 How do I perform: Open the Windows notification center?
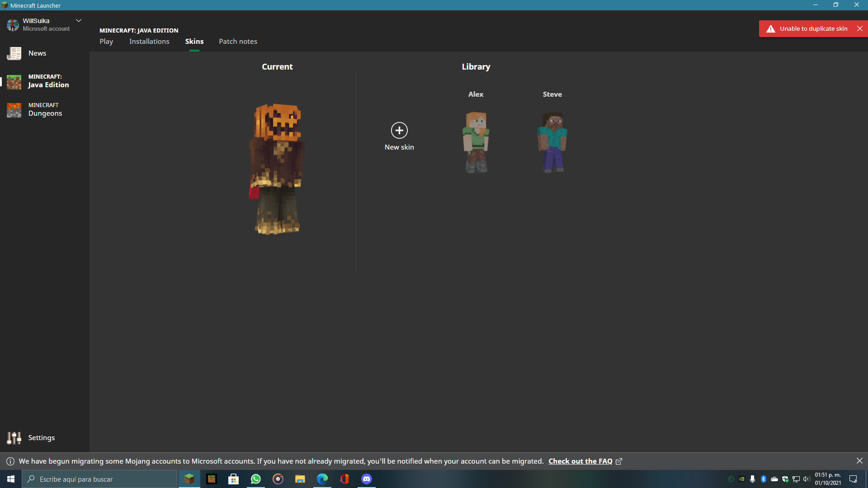(x=853, y=479)
